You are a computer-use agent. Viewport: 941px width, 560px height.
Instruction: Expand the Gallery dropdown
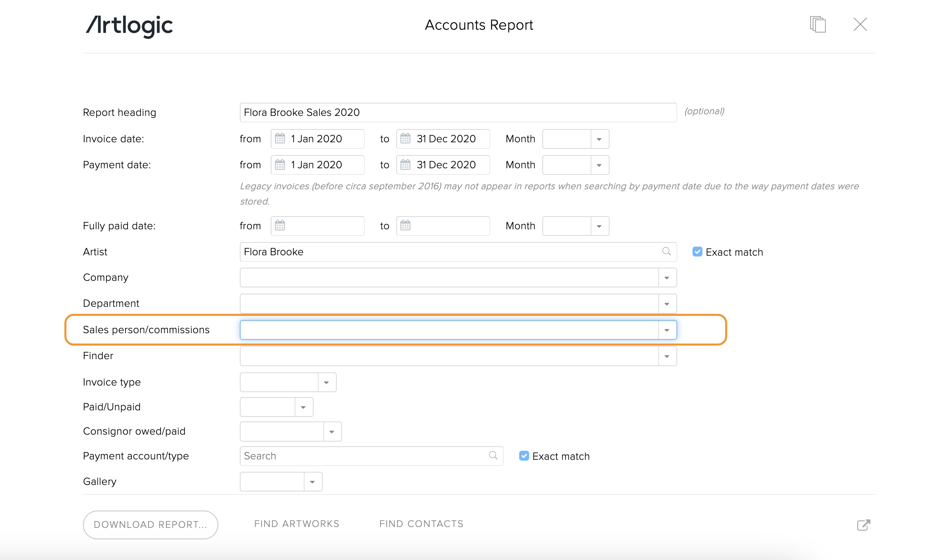(312, 482)
